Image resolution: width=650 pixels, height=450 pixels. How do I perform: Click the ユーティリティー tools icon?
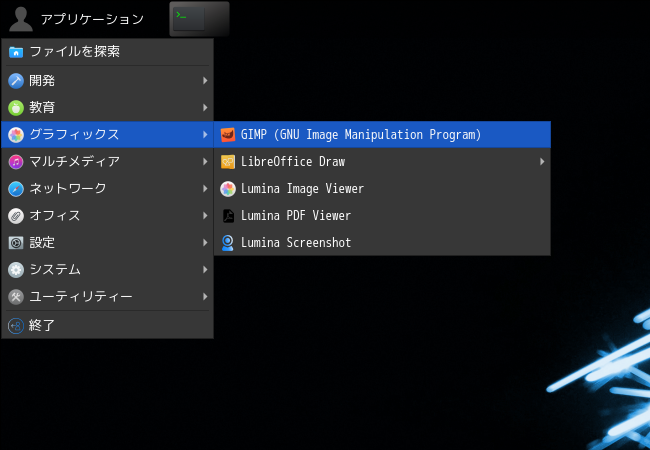(16, 297)
